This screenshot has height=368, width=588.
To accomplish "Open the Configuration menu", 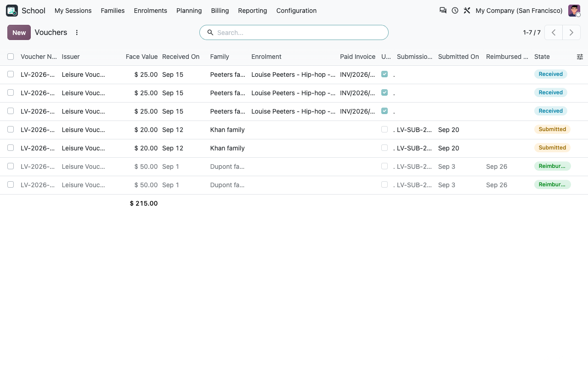I will [296, 11].
